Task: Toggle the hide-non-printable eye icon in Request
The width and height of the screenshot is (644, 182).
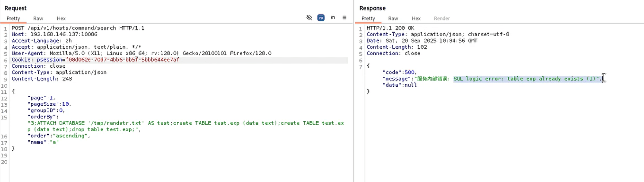Action: click(x=309, y=18)
